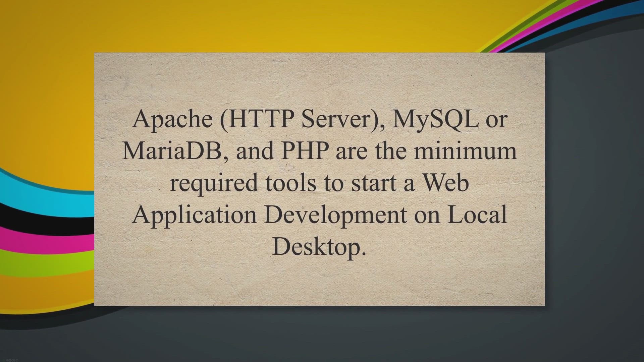Select the word "Local"
644x362 pixels.
coord(477,215)
